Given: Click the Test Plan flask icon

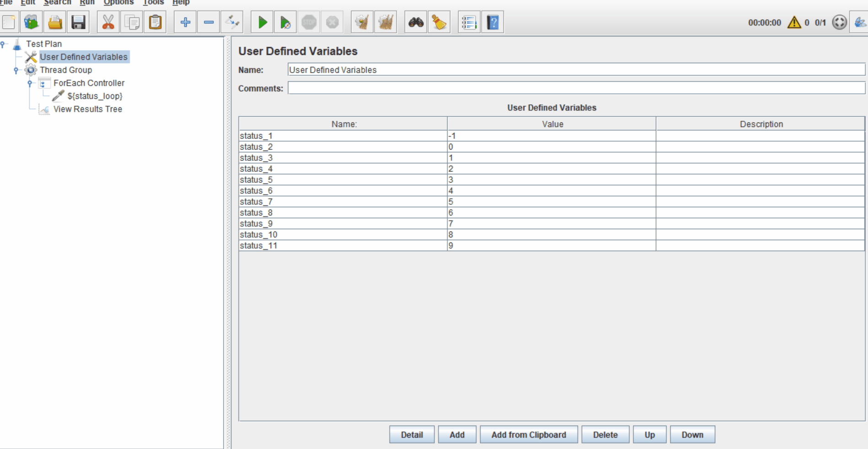Looking at the screenshot, I should coord(17,44).
